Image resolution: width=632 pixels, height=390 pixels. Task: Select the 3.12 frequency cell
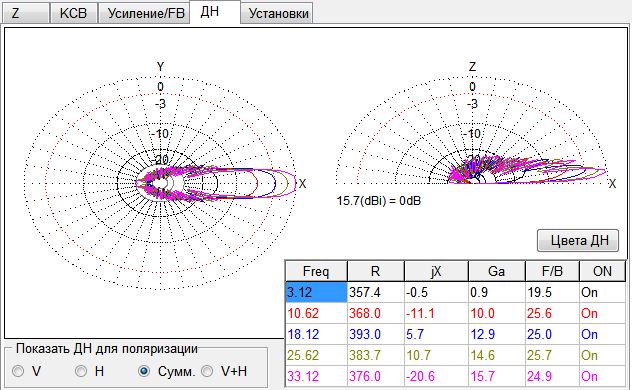[316, 292]
